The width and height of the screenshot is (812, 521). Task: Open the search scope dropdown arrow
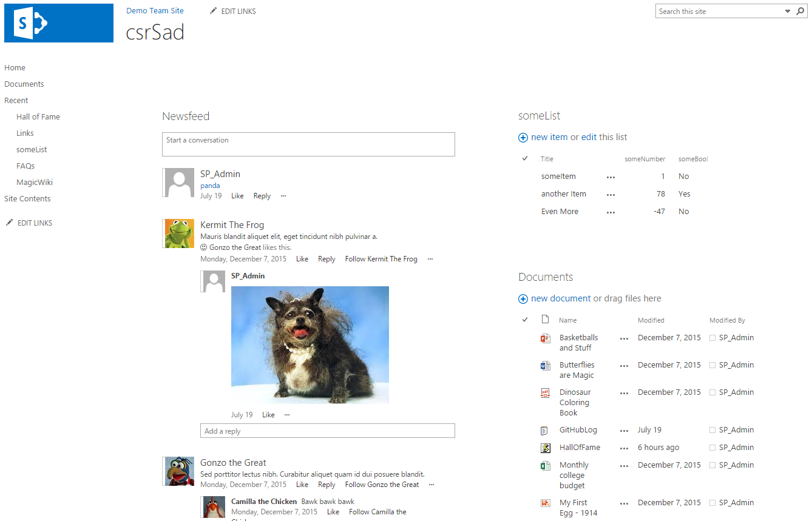point(788,12)
